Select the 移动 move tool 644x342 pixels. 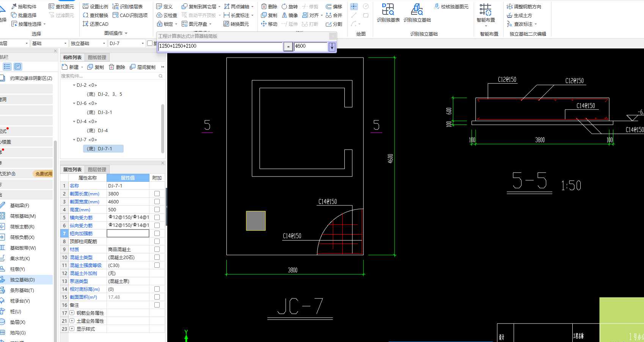coord(269,24)
